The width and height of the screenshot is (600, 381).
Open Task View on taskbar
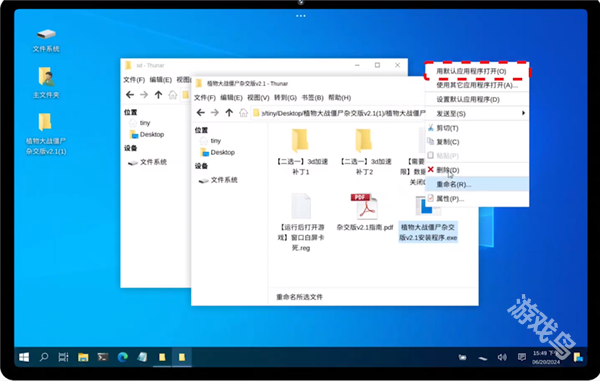(x=63, y=357)
